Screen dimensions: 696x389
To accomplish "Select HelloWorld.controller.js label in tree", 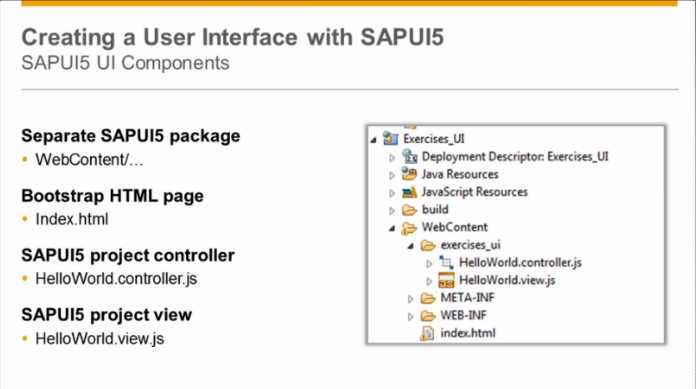I will coord(520,262).
